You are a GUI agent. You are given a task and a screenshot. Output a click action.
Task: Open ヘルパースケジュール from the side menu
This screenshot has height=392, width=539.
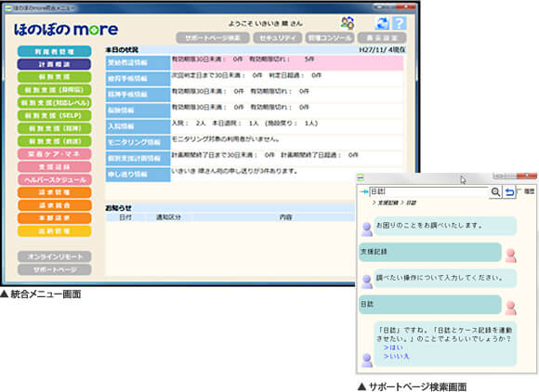click(54, 179)
